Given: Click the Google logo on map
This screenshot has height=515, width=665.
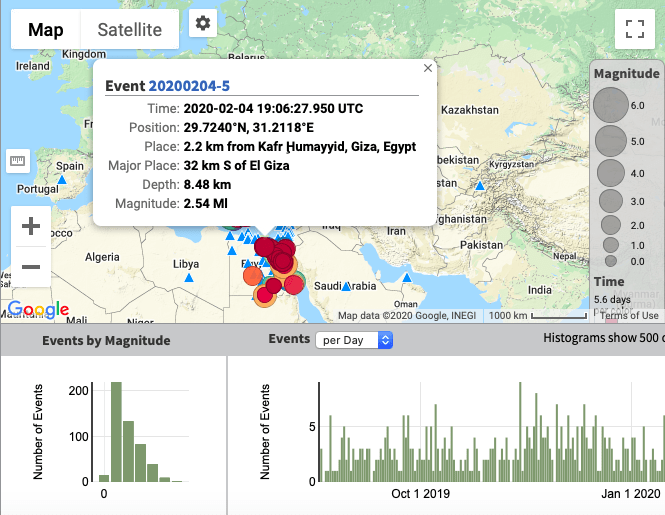Looking at the screenshot, I should click(38, 310).
